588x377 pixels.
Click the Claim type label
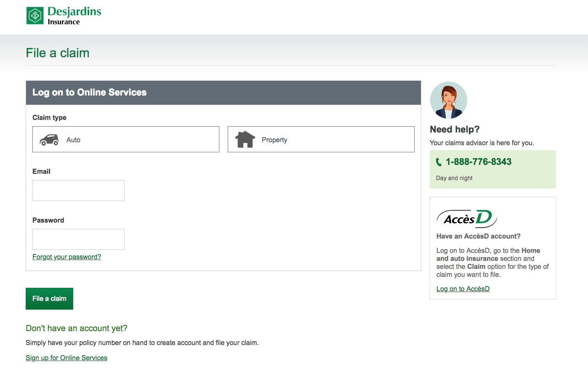tap(49, 118)
